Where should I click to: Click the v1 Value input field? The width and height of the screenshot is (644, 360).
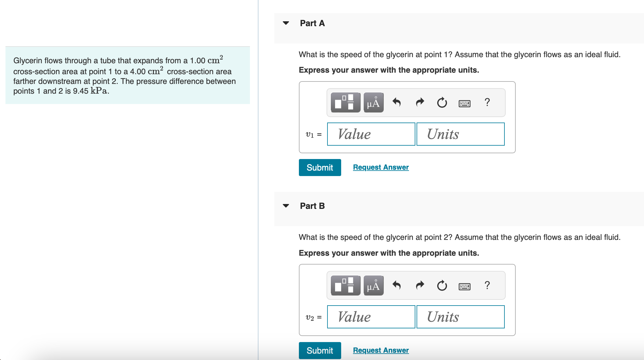point(371,134)
